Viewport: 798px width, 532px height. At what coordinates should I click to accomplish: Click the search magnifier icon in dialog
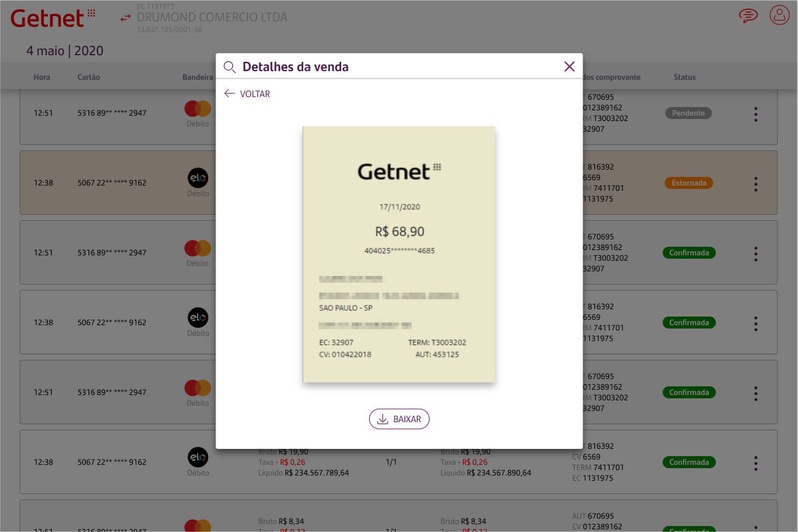coord(229,66)
